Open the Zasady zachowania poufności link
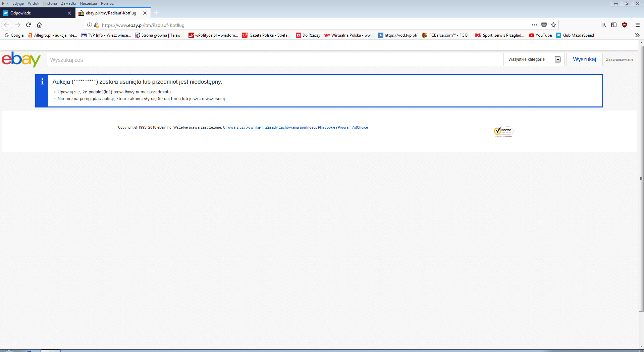Viewport: 644px width, 352px height. pos(290,128)
